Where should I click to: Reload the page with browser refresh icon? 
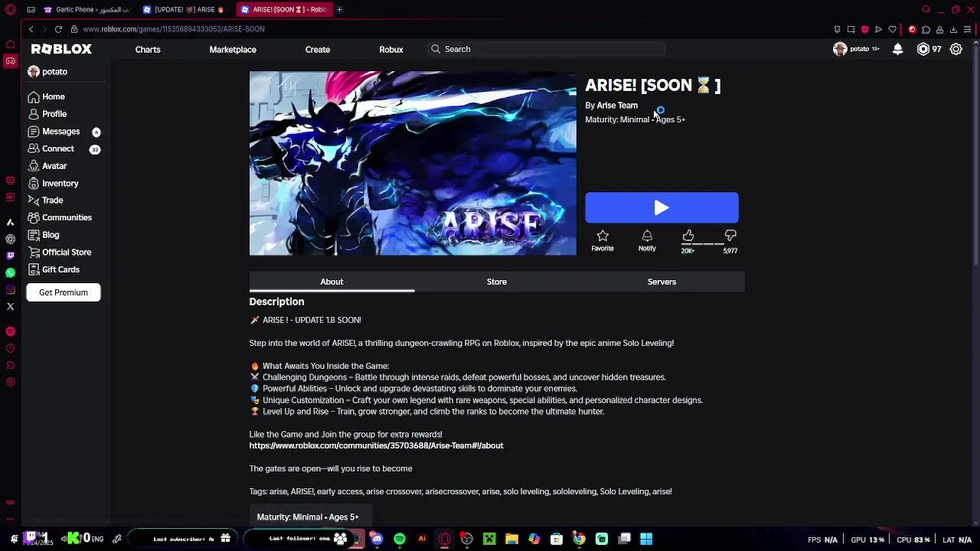tap(58, 29)
